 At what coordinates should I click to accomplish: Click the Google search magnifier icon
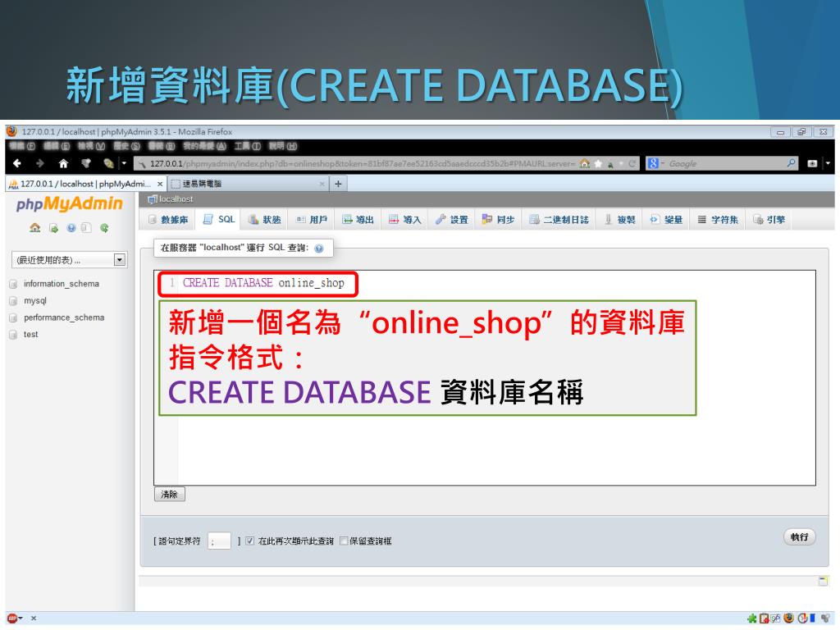click(791, 163)
